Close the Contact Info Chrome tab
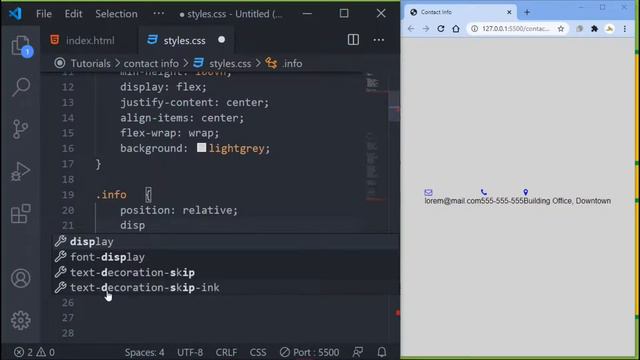640x360 pixels. (509, 12)
